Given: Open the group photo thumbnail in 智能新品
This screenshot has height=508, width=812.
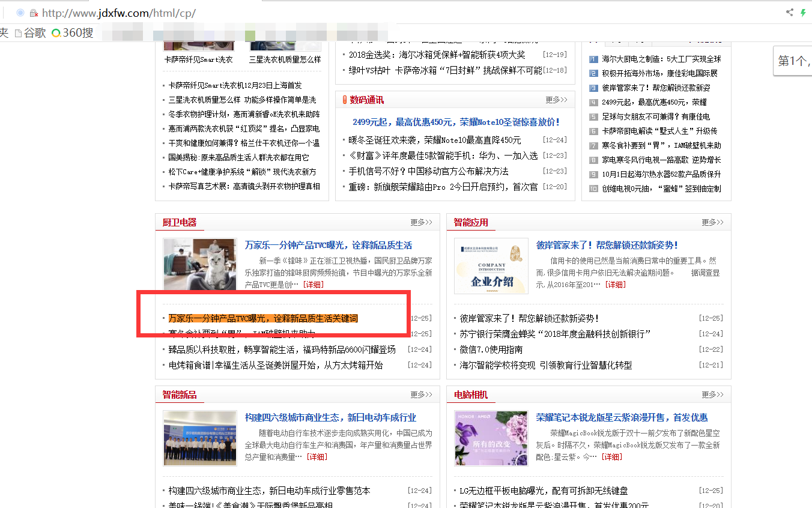Looking at the screenshot, I should pyautogui.click(x=200, y=438).
